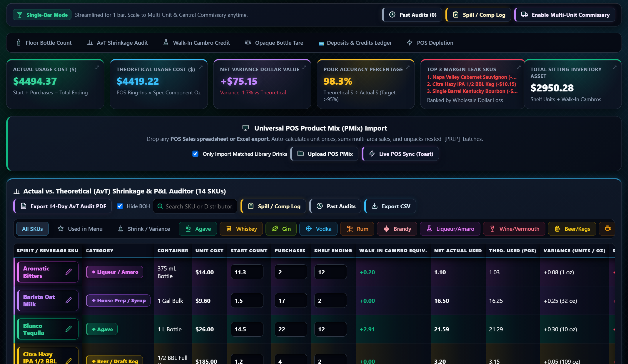Expand Total Sitting Inventory Asset card
628x364 pixels.
615,67
